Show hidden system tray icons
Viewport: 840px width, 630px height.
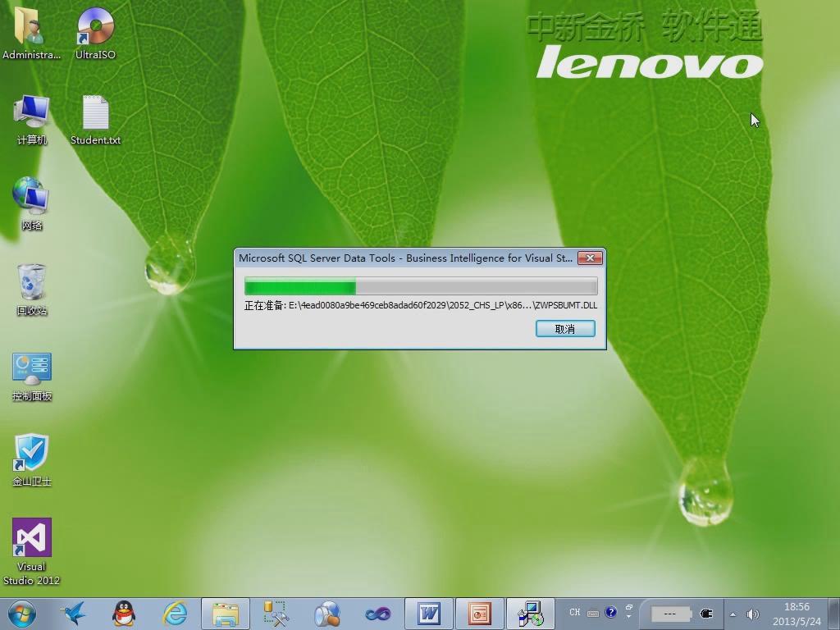click(x=733, y=614)
